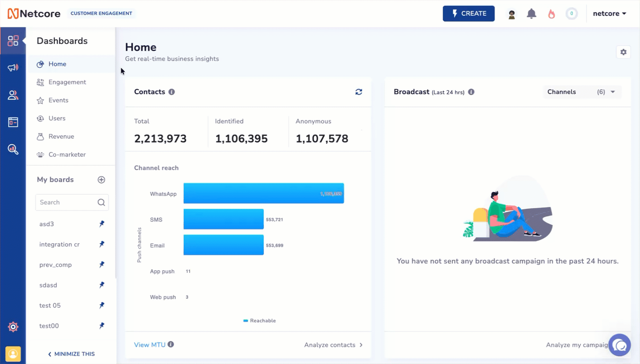
Task: Open the notification bell in top bar
Action: (531, 13)
